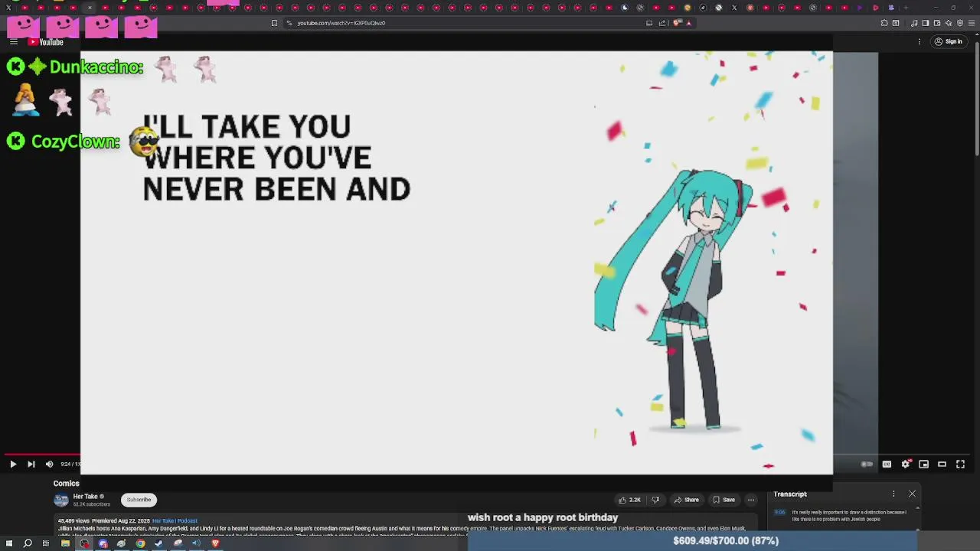Open the browser main hamburger menu
The width and height of the screenshot is (980, 551).
pyautogui.click(x=970, y=23)
